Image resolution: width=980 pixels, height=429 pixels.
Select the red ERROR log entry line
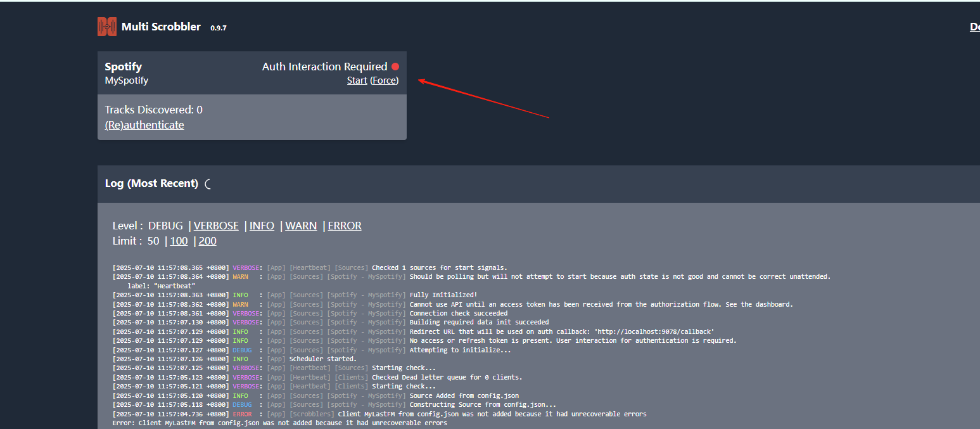click(379, 414)
